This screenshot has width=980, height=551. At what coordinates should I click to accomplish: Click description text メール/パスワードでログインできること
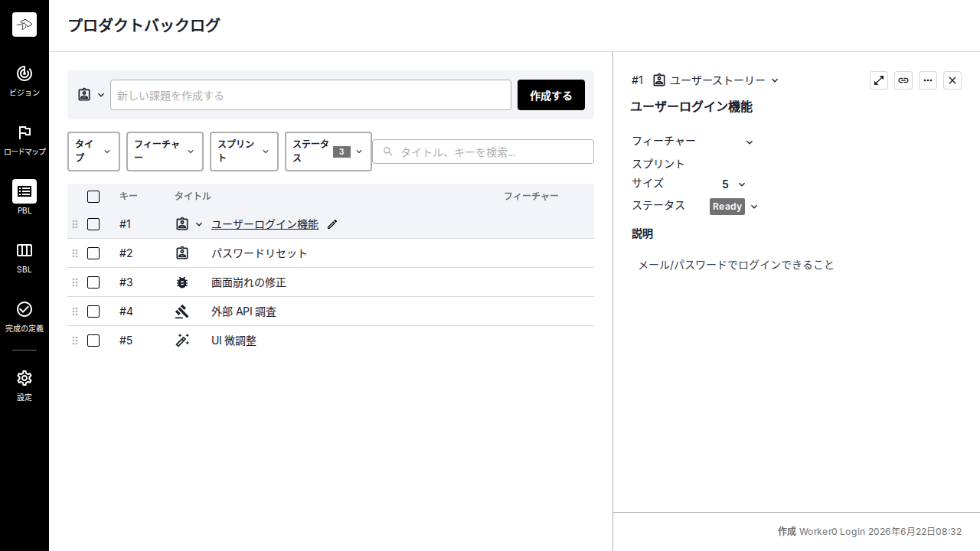(736, 265)
